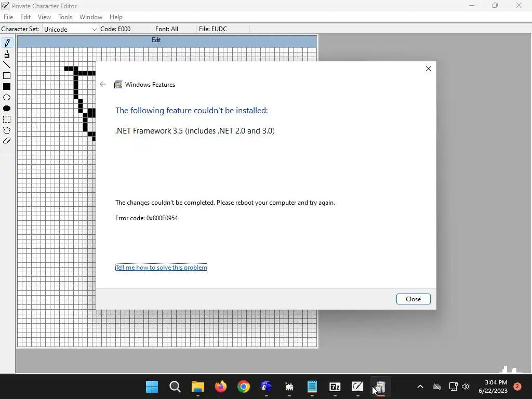This screenshot has height=399, width=532.
Task: Click the File: EUDC label
Action: (x=212, y=29)
